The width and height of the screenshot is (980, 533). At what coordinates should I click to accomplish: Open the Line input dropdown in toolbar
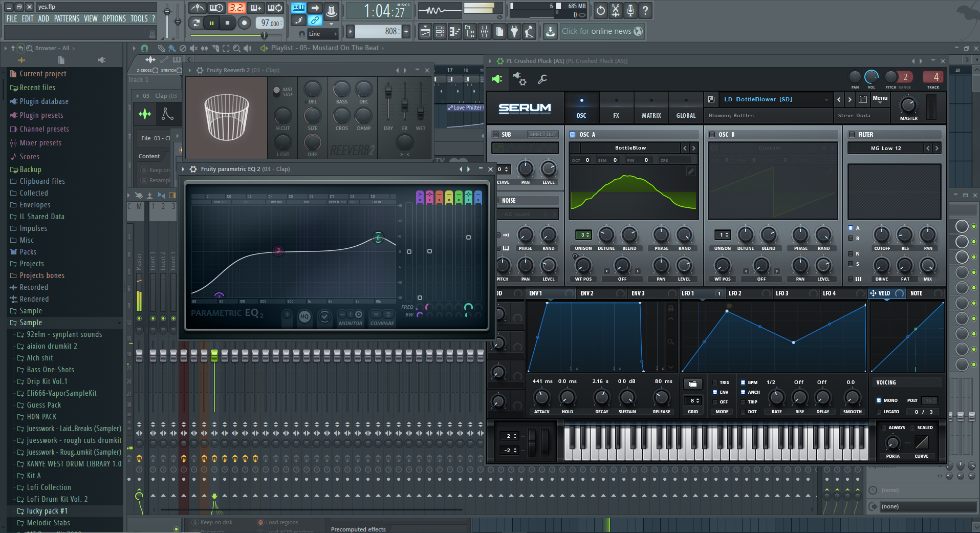pos(322,34)
